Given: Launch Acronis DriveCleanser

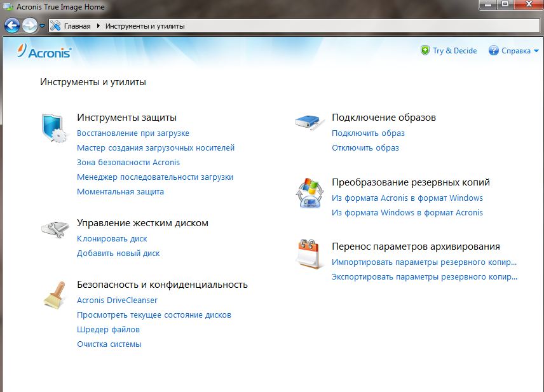Looking at the screenshot, I should [x=118, y=300].
